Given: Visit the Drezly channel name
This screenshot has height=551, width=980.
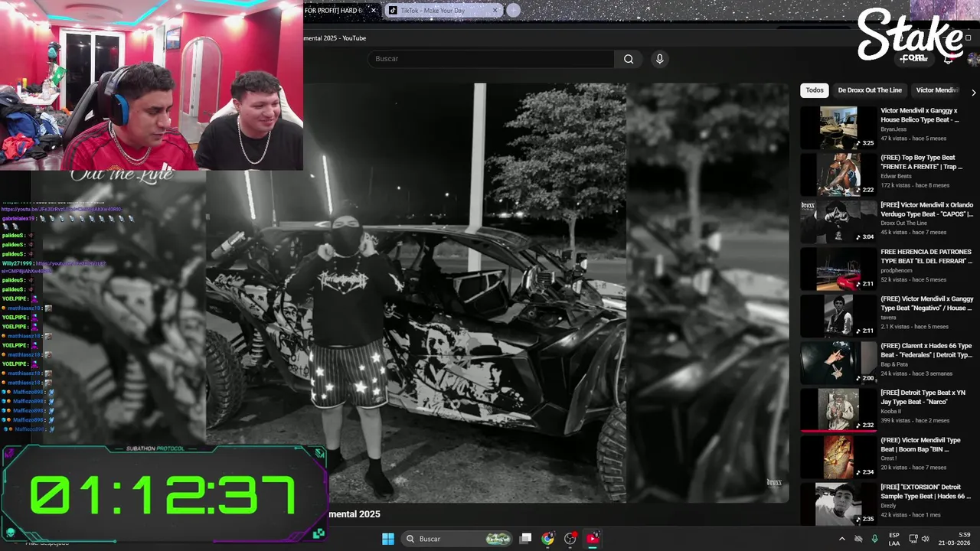Looking at the screenshot, I should [x=890, y=506].
